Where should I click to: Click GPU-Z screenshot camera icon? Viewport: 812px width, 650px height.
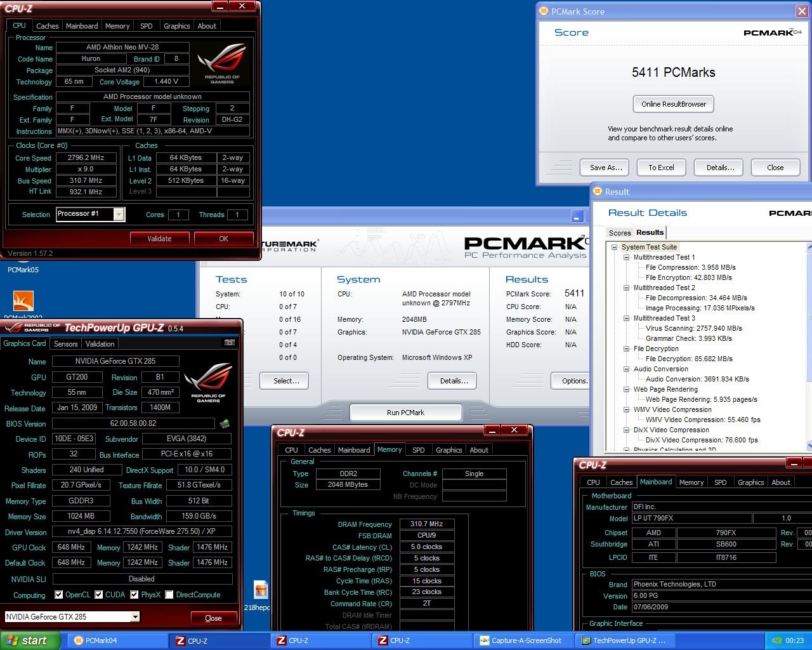click(230, 343)
